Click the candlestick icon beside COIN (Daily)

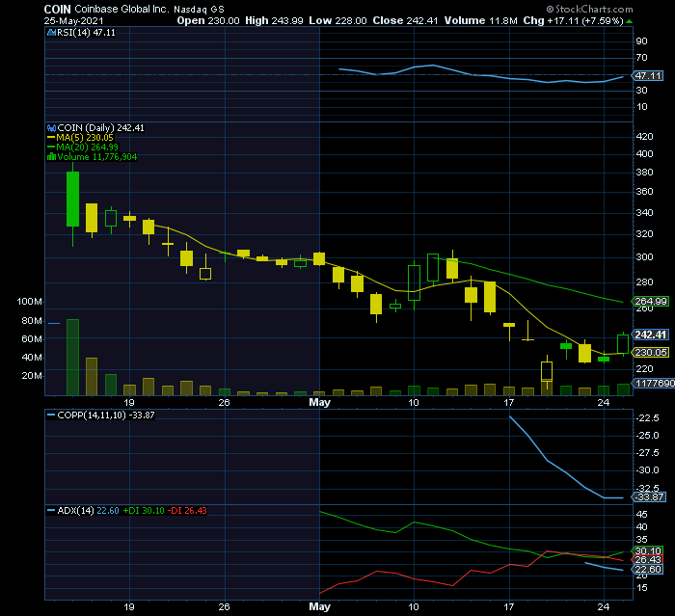click(x=52, y=128)
